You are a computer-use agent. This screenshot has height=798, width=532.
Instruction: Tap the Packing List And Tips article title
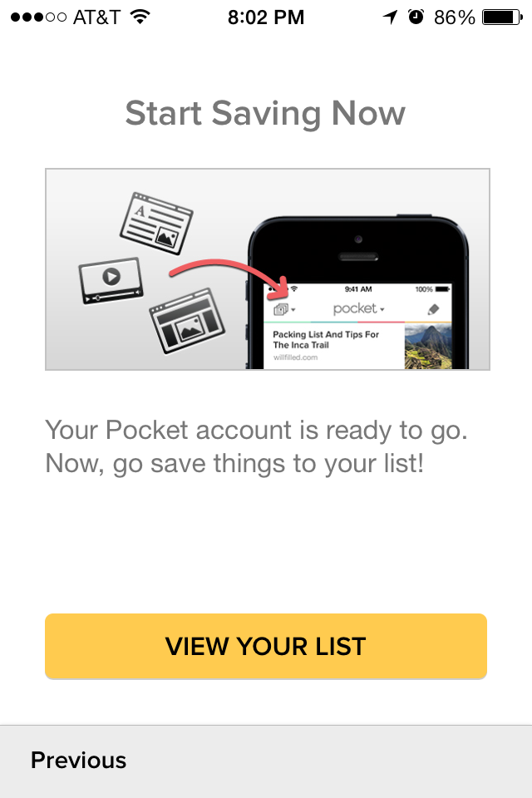326,339
